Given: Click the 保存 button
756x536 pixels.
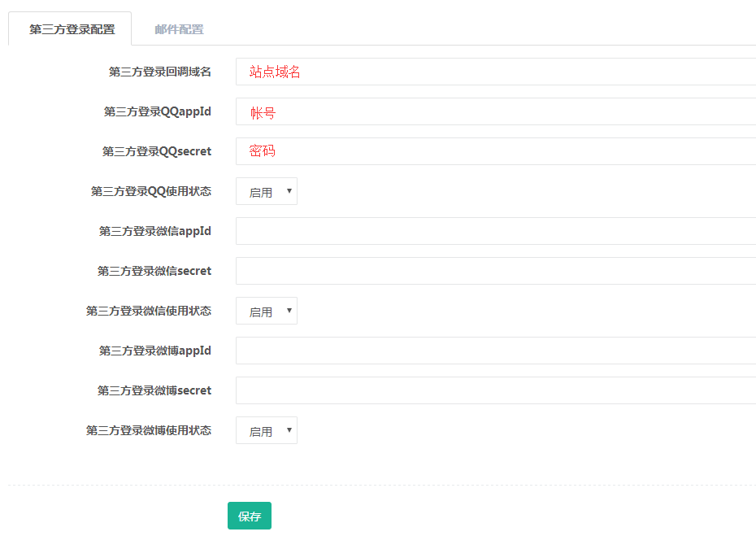Looking at the screenshot, I should [x=249, y=516].
